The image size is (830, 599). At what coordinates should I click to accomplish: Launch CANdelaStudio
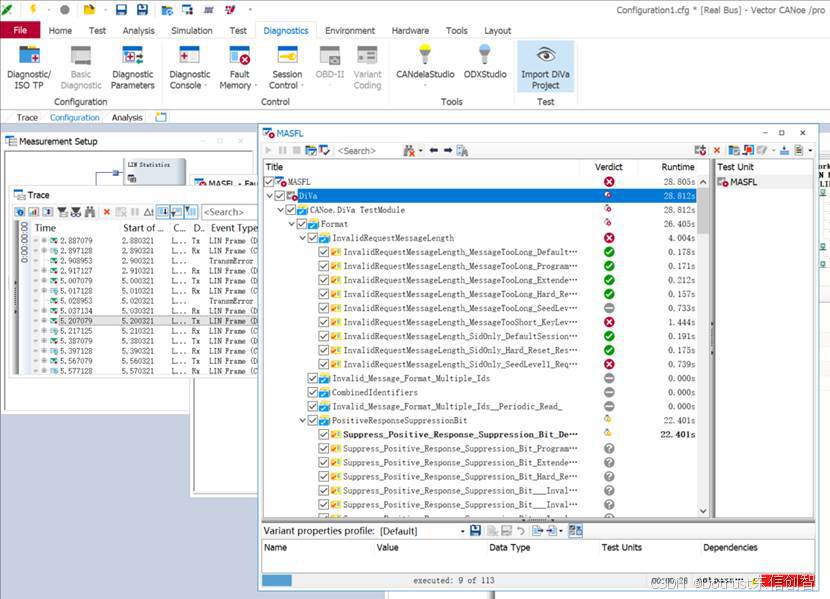coord(425,65)
